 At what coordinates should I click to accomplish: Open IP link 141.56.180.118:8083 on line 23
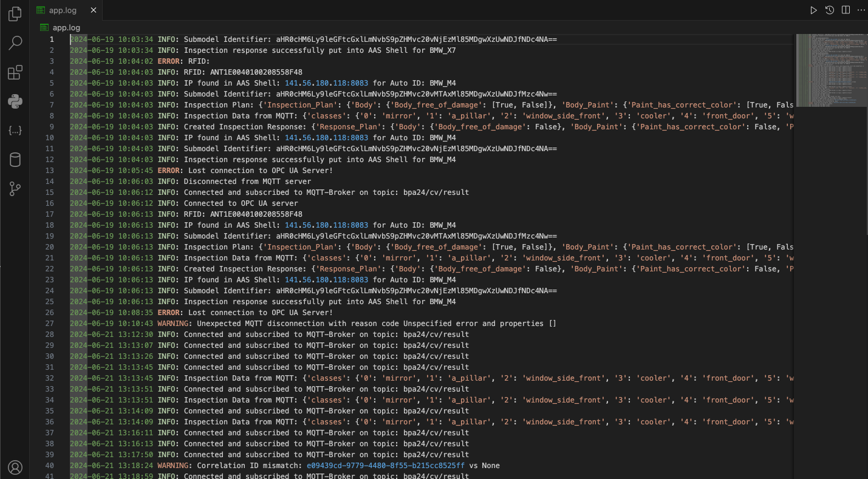326,280
